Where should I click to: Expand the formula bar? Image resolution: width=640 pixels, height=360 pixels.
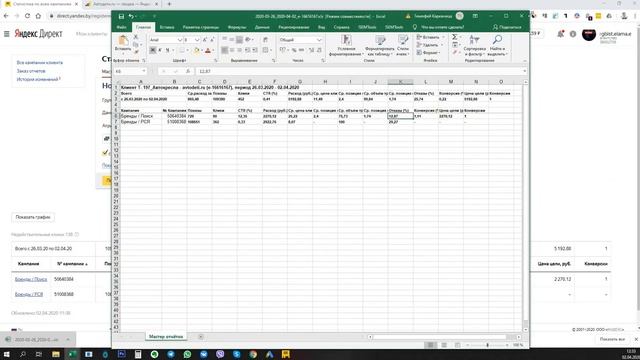524,71
